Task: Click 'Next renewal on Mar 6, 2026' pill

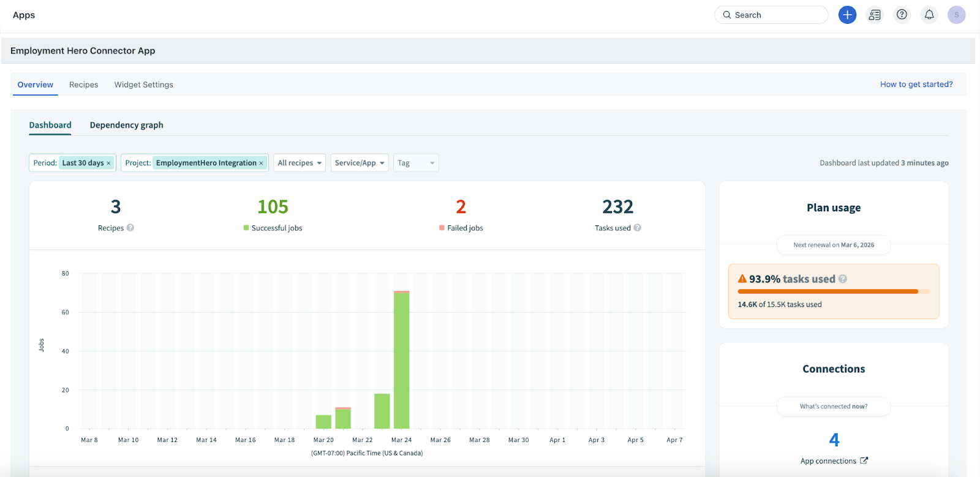Action: (x=834, y=245)
